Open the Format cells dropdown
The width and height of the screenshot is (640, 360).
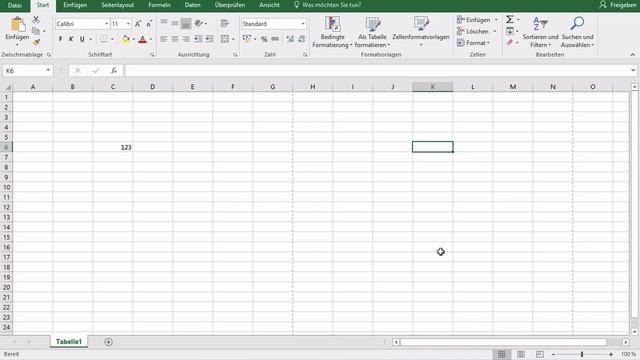pyautogui.click(x=473, y=42)
